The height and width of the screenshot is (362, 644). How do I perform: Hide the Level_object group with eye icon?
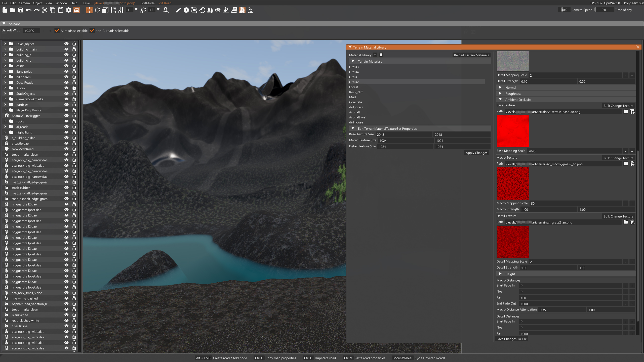pos(66,43)
